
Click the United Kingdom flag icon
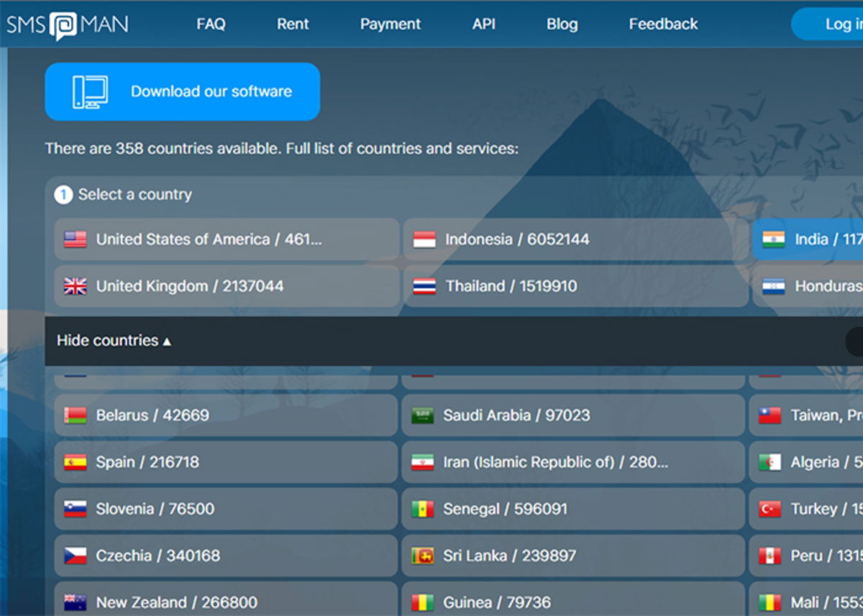(x=75, y=286)
